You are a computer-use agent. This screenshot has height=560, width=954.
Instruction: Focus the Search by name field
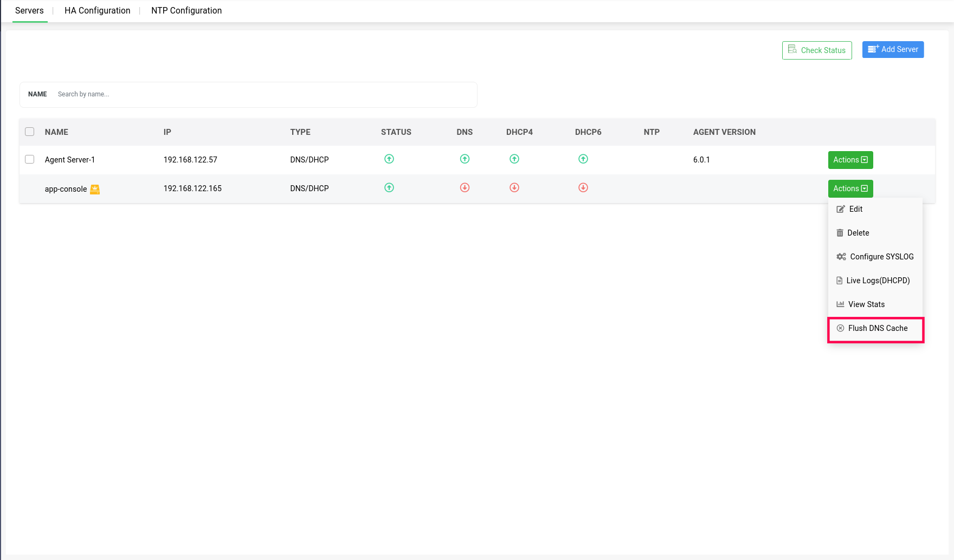260,94
